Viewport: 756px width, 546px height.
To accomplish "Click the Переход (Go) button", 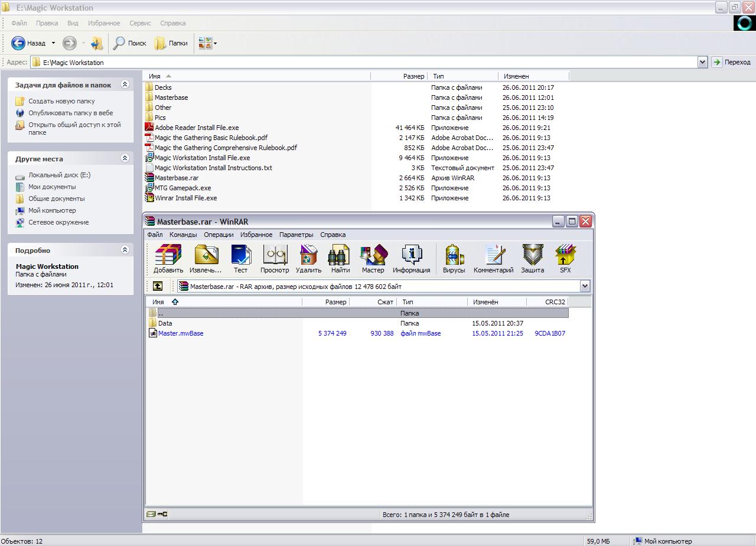I will pos(731,62).
